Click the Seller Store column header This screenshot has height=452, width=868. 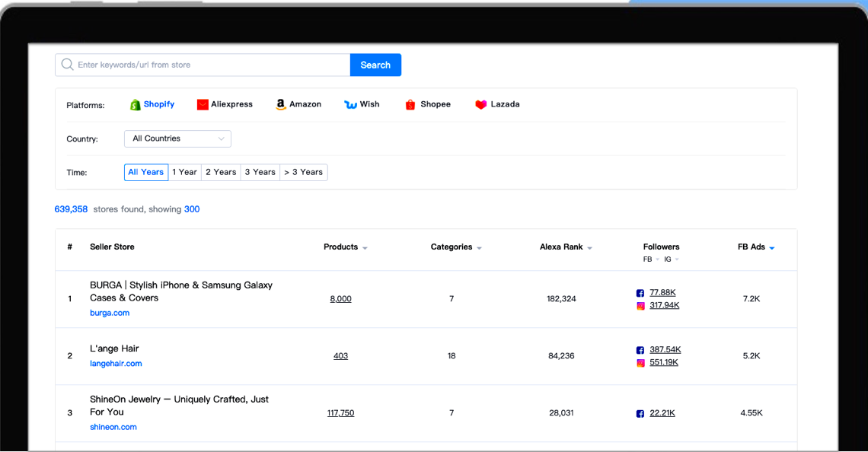(112, 247)
